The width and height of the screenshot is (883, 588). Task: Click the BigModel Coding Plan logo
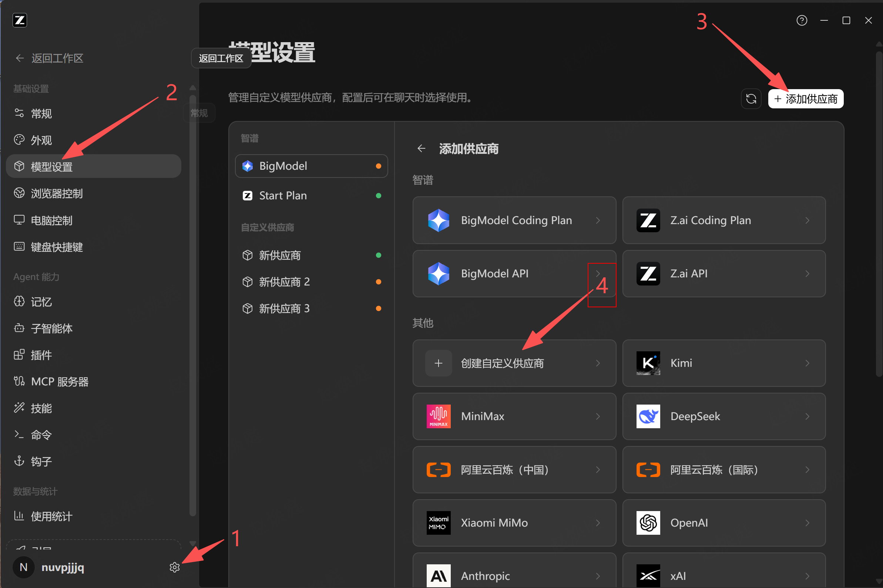(x=438, y=220)
